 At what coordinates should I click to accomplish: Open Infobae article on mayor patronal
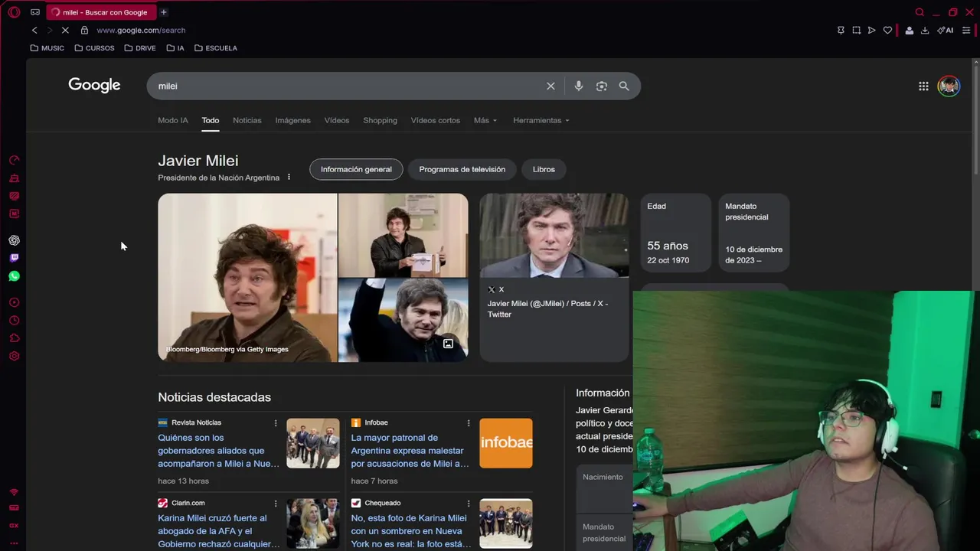(x=410, y=451)
